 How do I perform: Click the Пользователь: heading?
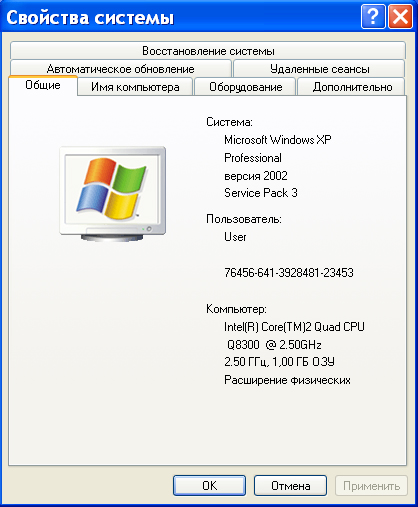[x=244, y=219]
